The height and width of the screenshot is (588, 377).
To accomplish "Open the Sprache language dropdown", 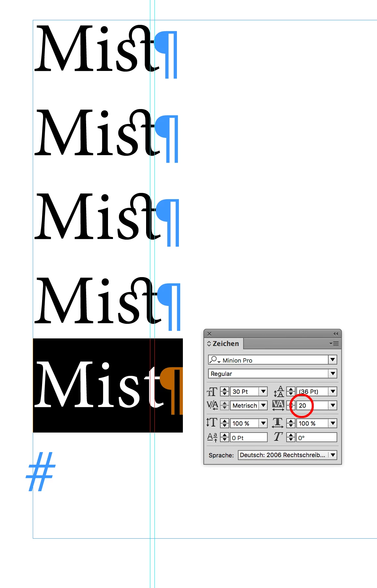I will coord(287,455).
